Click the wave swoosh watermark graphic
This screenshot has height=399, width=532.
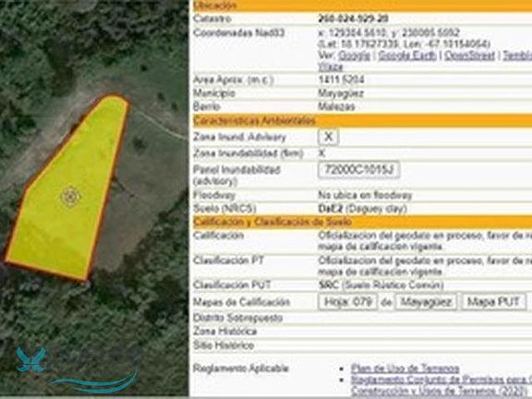click(x=95, y=382)
